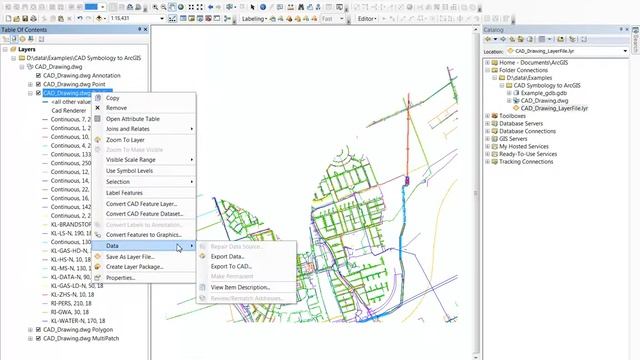Save the map document

(x=25, y=19)
